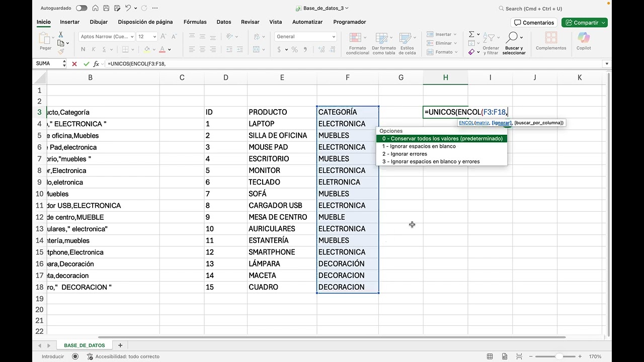Switch to Disposición de página tab

pyautogui.click(x=145, y=22)
